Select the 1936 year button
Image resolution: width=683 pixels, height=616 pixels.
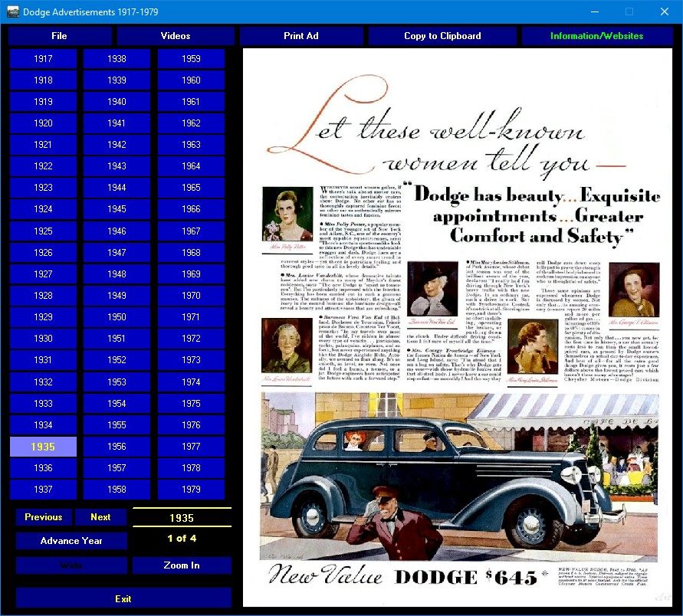click(x=43, y=468)
